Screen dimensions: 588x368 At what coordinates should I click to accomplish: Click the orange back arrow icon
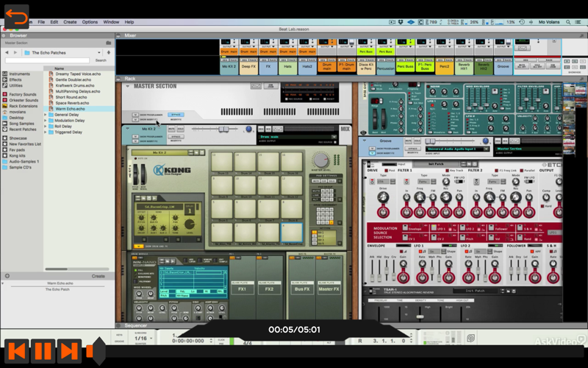point(17,17)
